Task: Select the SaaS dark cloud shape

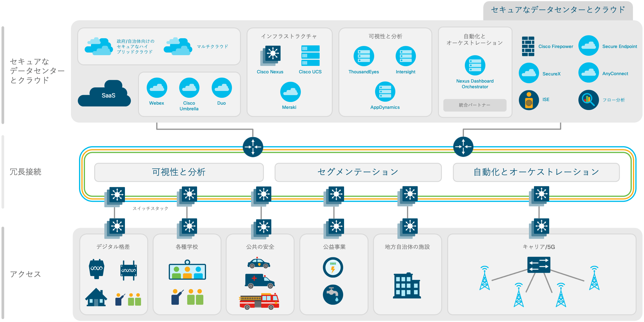Action: (x=104, y=93)
